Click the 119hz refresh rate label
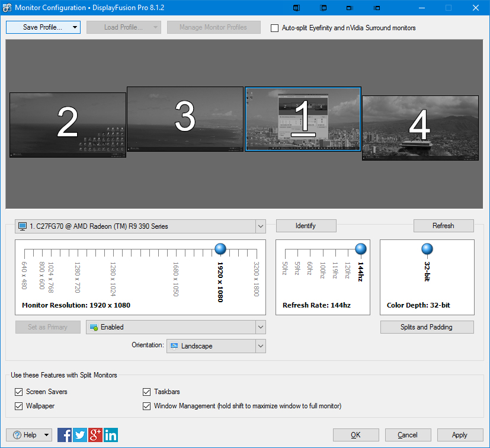The width and height of the screenshot is (490, 448). coord(335,270)
